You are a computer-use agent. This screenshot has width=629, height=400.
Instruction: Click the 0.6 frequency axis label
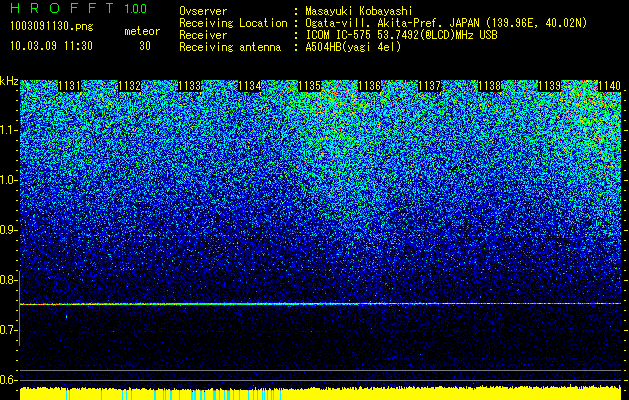[7, 380]
